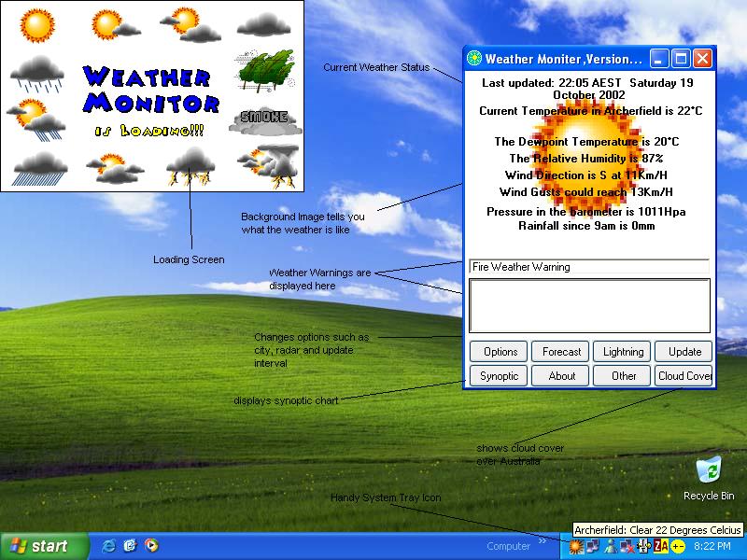
Task: Click the Smoke cloud icon on loading screen
Action: pyautogui.click(x=265, y=120)
